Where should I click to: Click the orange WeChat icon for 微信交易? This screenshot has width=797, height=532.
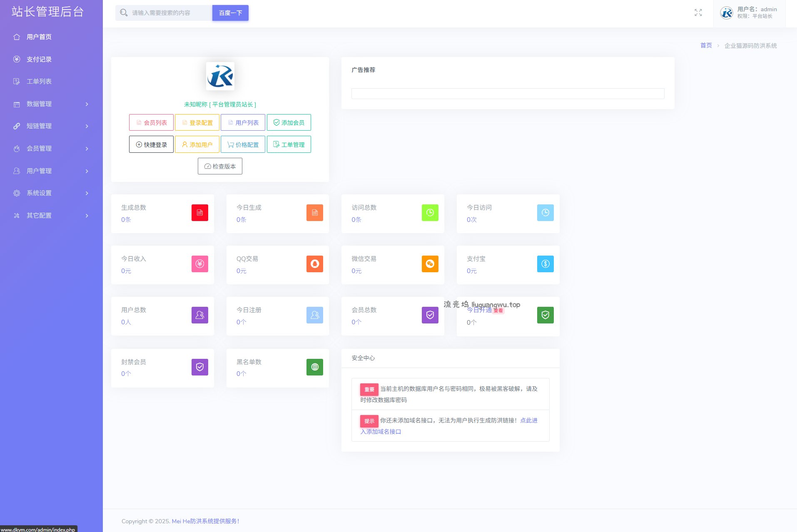point(430,264)
